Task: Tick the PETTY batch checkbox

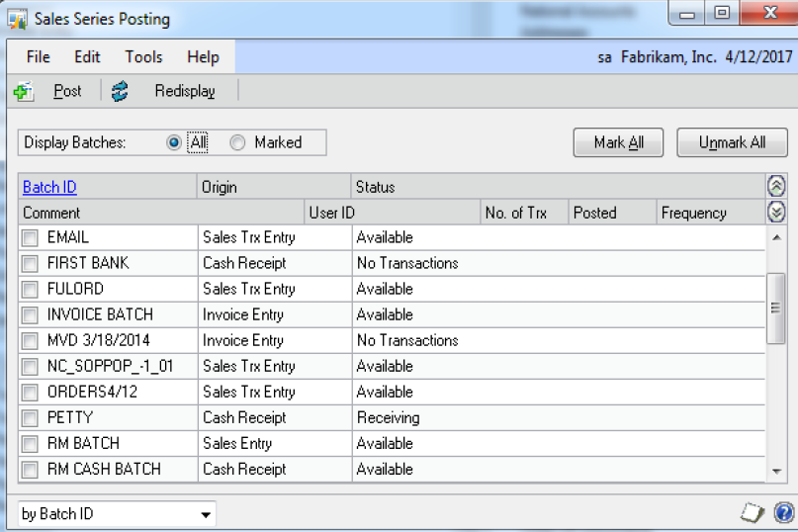Action: (x=31, y=418)
